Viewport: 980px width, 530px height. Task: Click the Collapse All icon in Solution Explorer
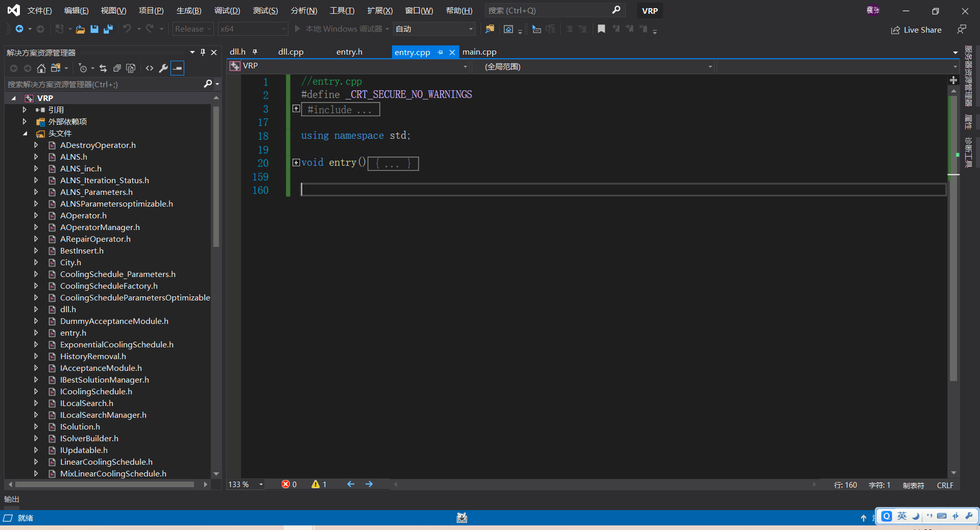[117, 68]
